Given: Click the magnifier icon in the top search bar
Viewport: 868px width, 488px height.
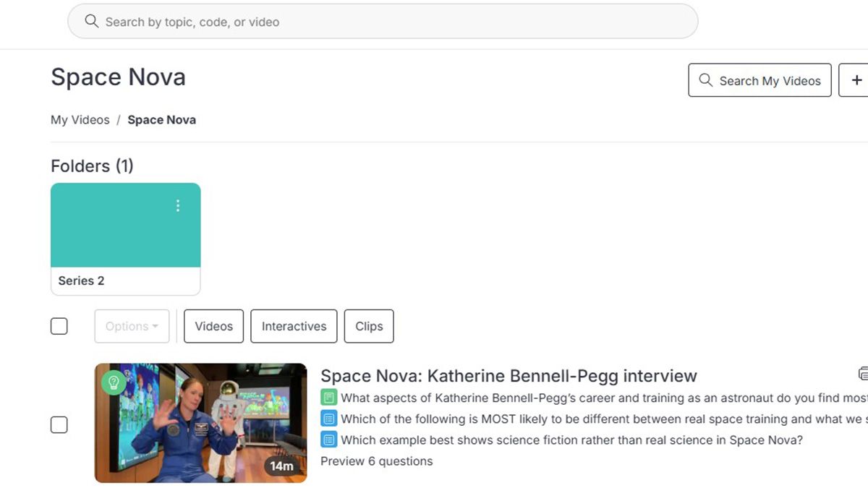Looking at the screenshot, I should (x=91, y=21).
